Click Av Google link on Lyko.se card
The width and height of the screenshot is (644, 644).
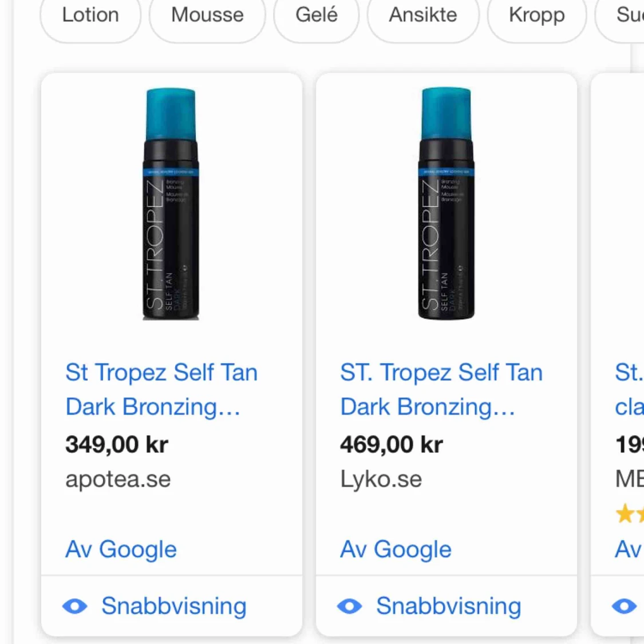396,550
